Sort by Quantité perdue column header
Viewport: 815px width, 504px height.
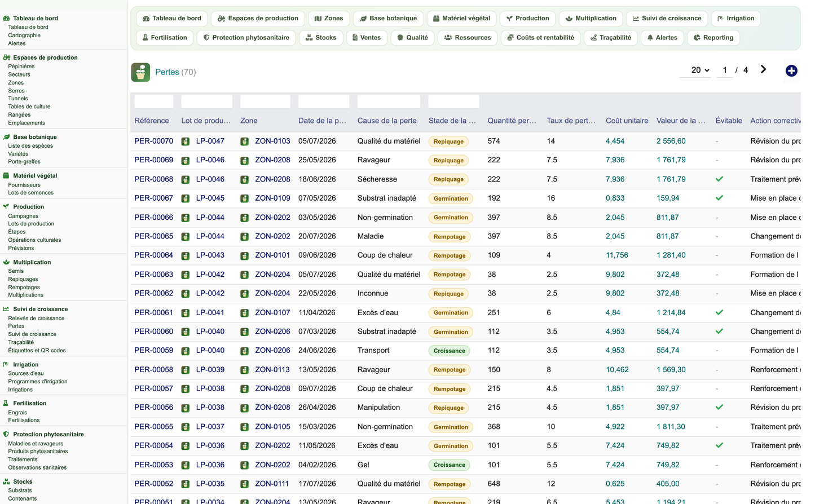click(x=512, y=121)
